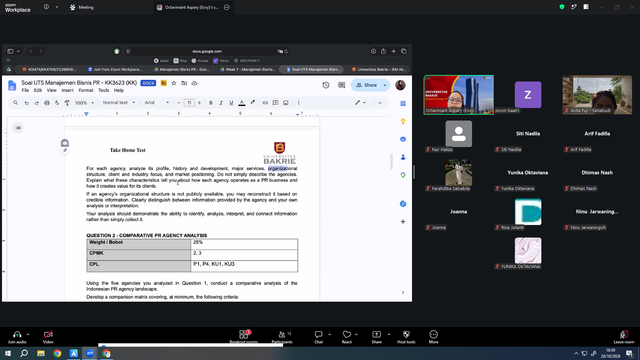
Task: Click the React heart icon
Action: click(347, 334)
